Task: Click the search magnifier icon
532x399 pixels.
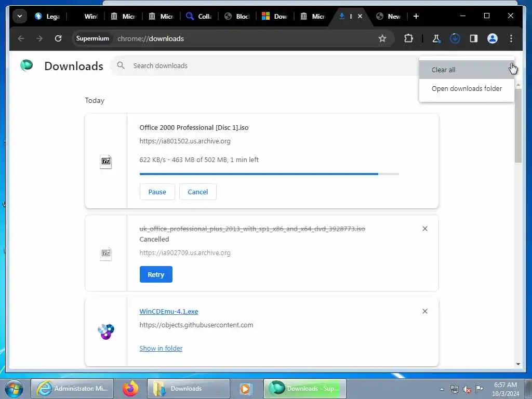Action: 121,65
